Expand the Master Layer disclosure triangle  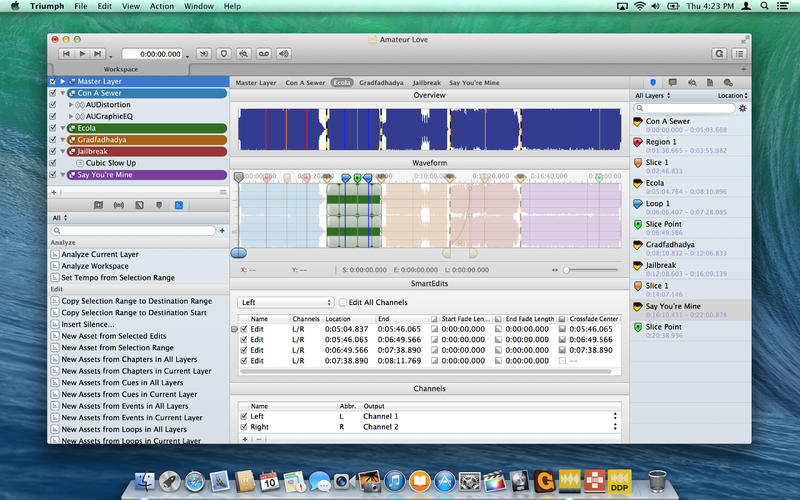point(62,81)
